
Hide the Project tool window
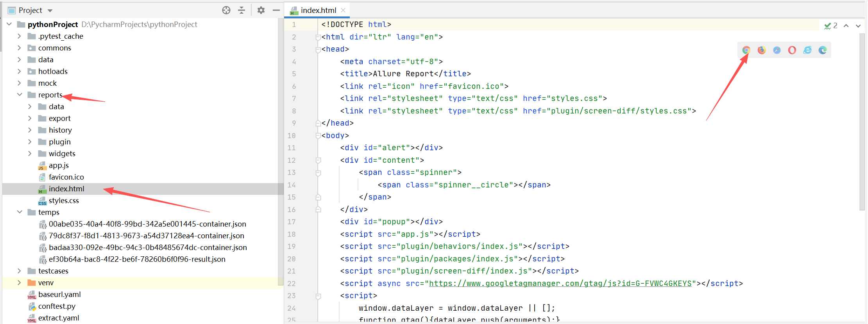point(276,11)
